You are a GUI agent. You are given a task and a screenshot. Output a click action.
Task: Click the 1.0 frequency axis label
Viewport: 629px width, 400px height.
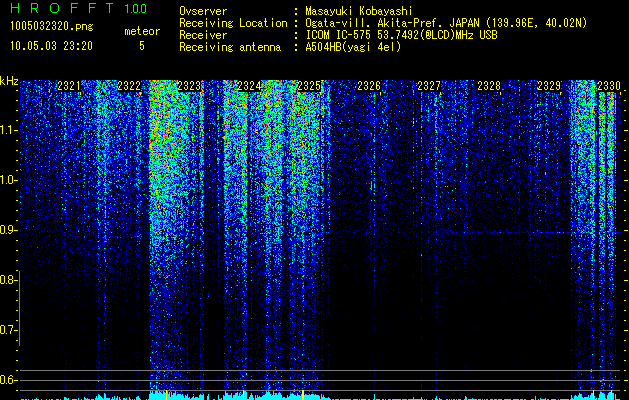pyautogui.click(x=8, y=180)
